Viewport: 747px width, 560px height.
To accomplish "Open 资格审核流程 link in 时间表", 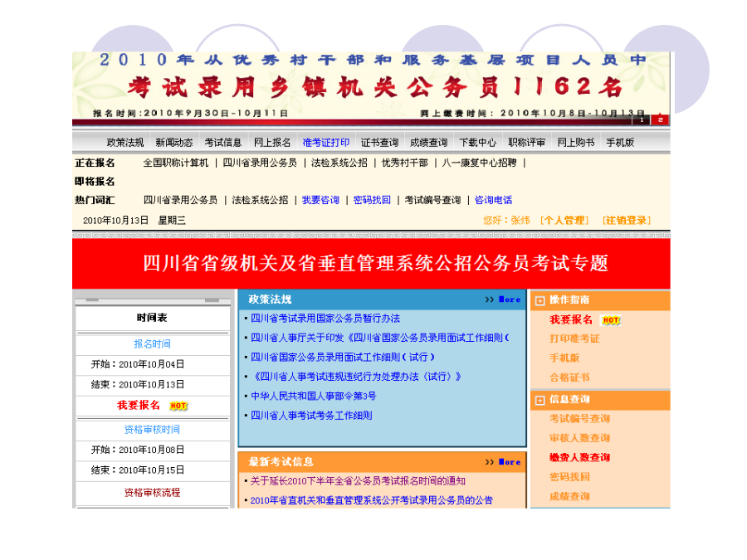I will tap(152, 493).
